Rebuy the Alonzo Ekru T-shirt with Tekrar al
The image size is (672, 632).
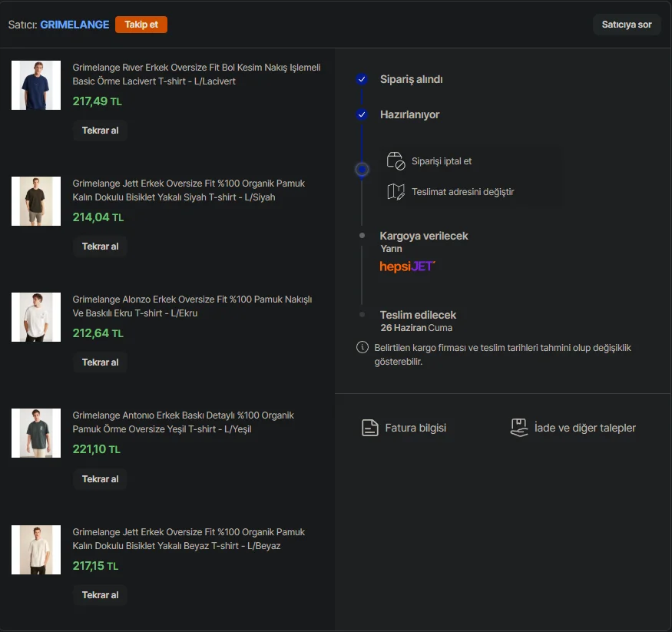[100, 362]
